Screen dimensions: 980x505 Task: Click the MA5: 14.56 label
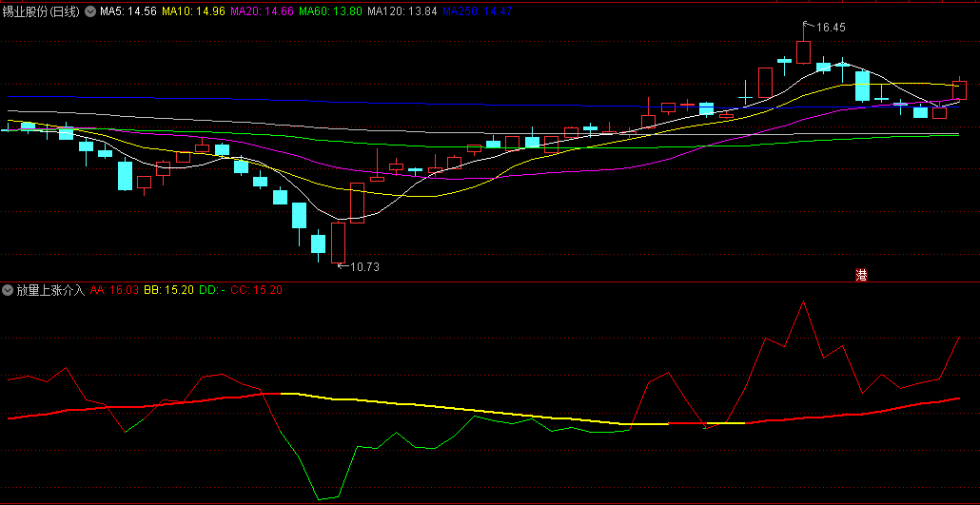(128, 11)
